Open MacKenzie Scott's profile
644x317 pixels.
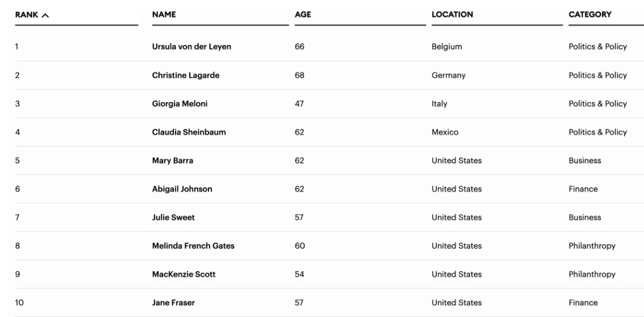(183, 275)
